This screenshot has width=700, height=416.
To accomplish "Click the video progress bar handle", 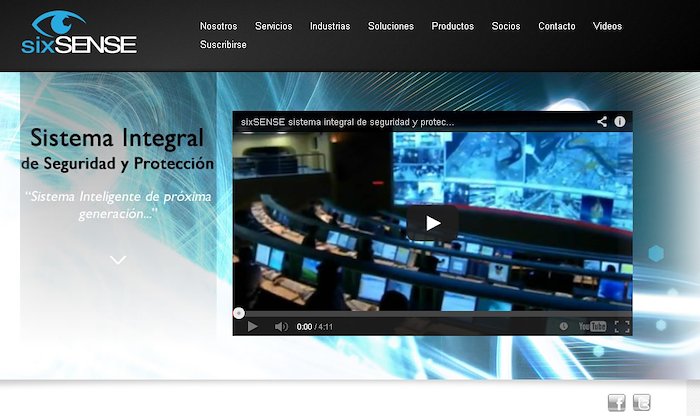I will click(x=239, y=313).
